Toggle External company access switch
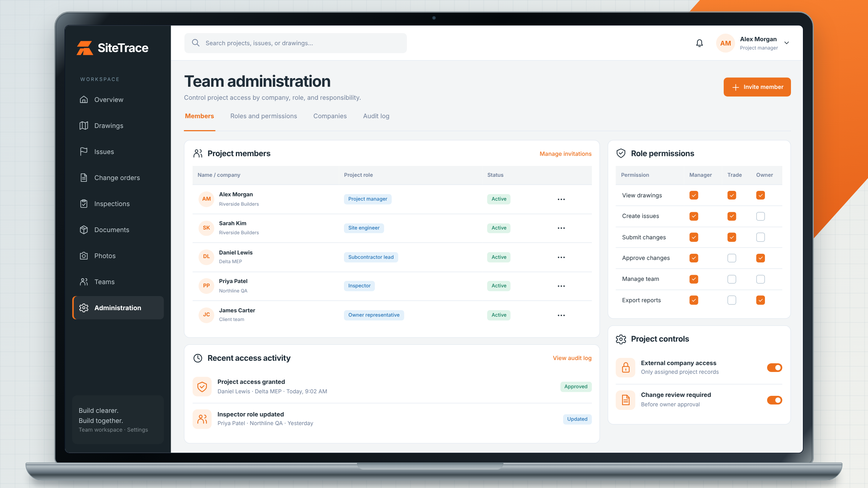868x488 pixels. [775, 368]
